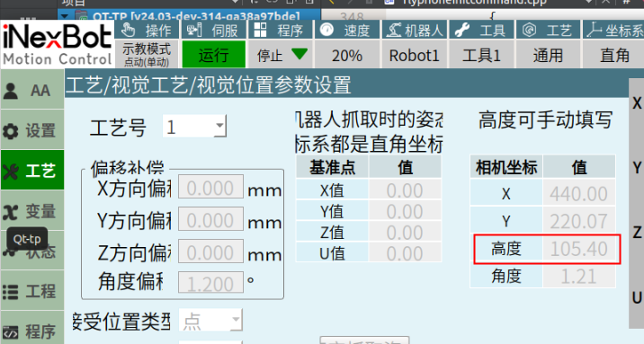Click the 通用 general process button
Viewport: 644px width, 344px height.
point(548,55)
